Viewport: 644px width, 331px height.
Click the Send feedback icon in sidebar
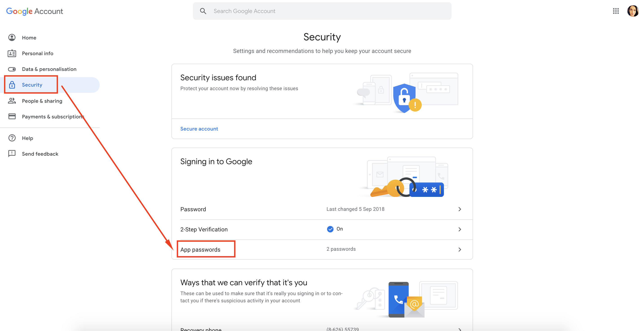(12, 153)
